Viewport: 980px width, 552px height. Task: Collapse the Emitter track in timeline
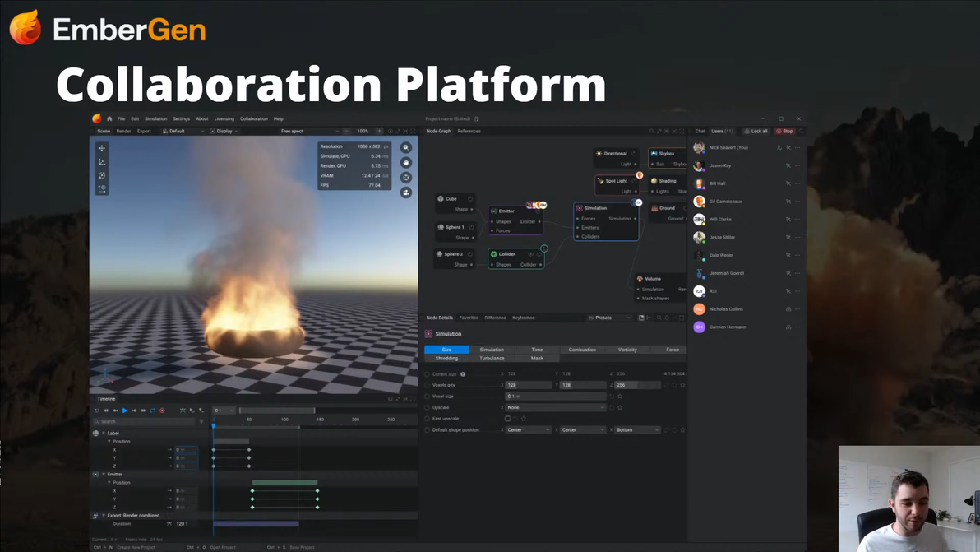(104, 474)
